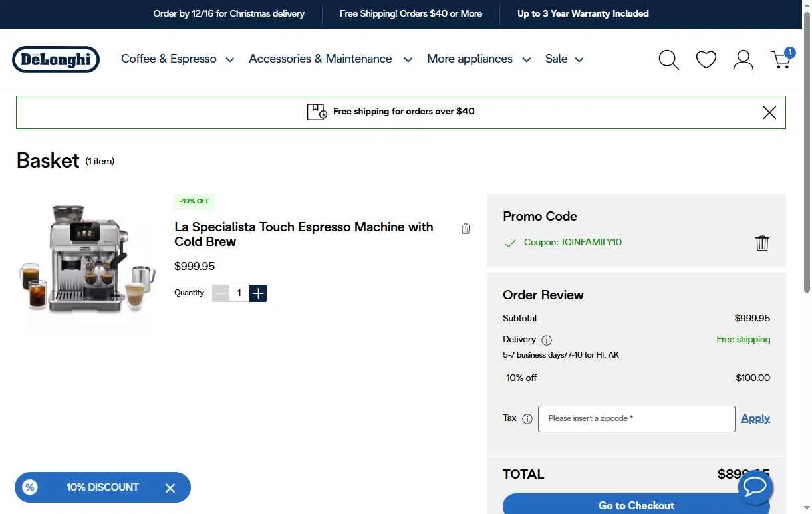Click the green coupon checkmark icon
This screenshot has height=514, width=812.
pyautogui.click(x=510, y=244)
